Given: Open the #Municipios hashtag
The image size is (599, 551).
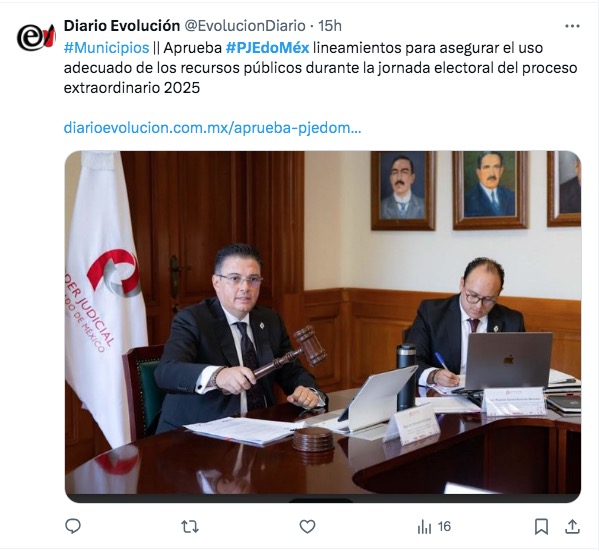Looking at the screenshot, I should click(106, 48).
